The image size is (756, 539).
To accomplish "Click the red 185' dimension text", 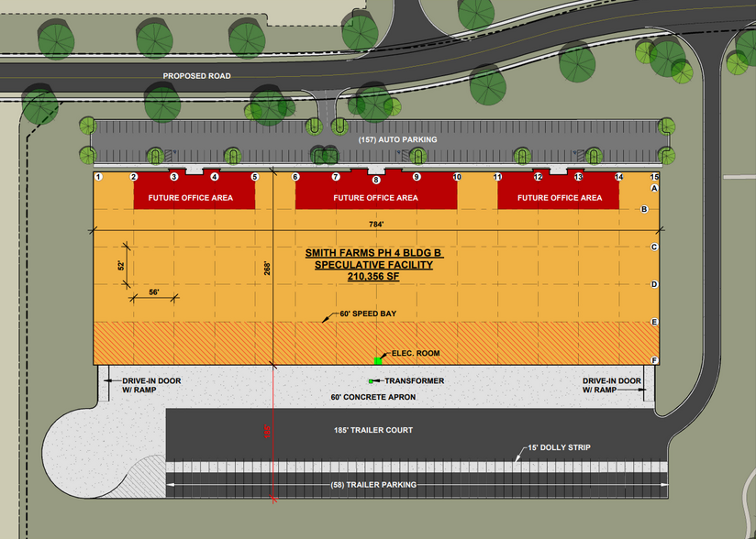I will point(268,431).
